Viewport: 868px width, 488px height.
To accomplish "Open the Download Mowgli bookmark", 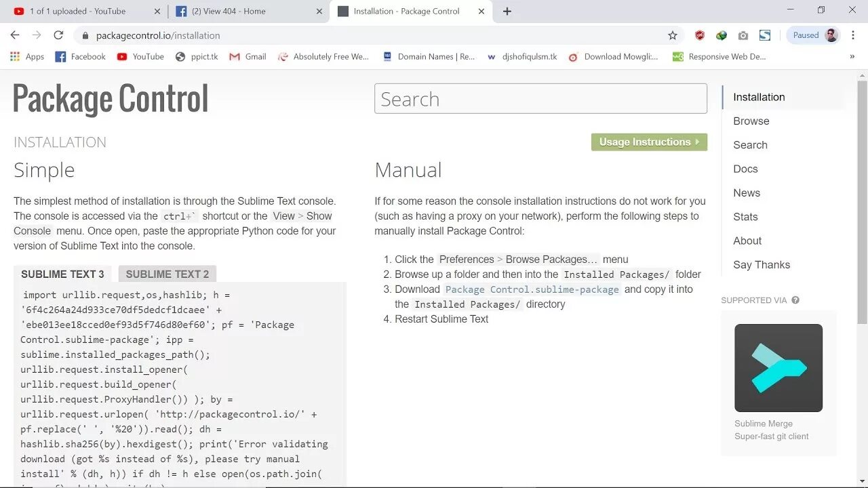I will pos(613,57).
